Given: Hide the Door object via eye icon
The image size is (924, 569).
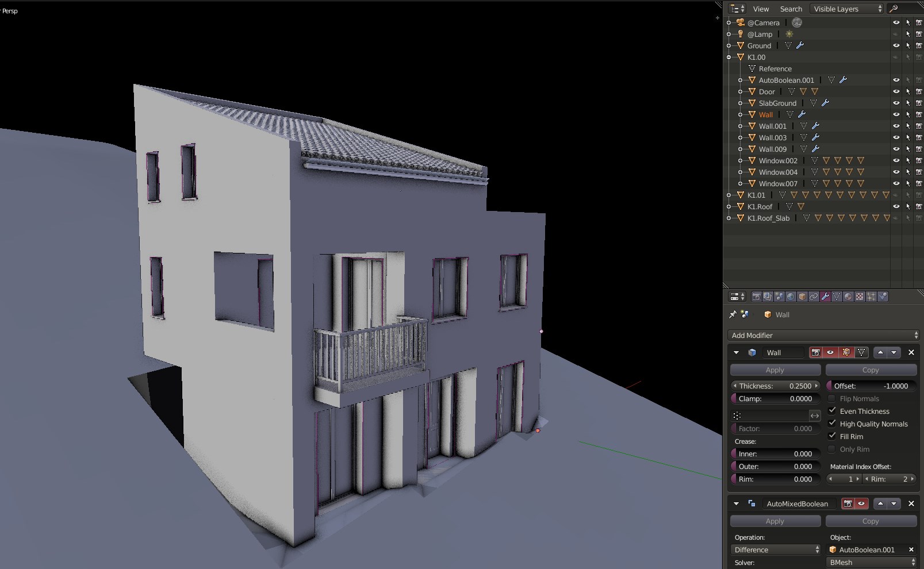Looking at the screenshot, I should point(896,91).
